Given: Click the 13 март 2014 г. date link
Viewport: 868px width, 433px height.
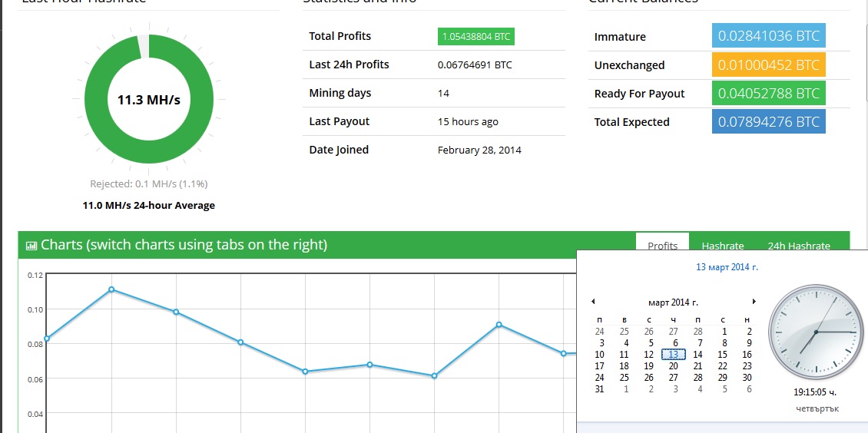Looking at the screenshot, I should click(727, 267).
